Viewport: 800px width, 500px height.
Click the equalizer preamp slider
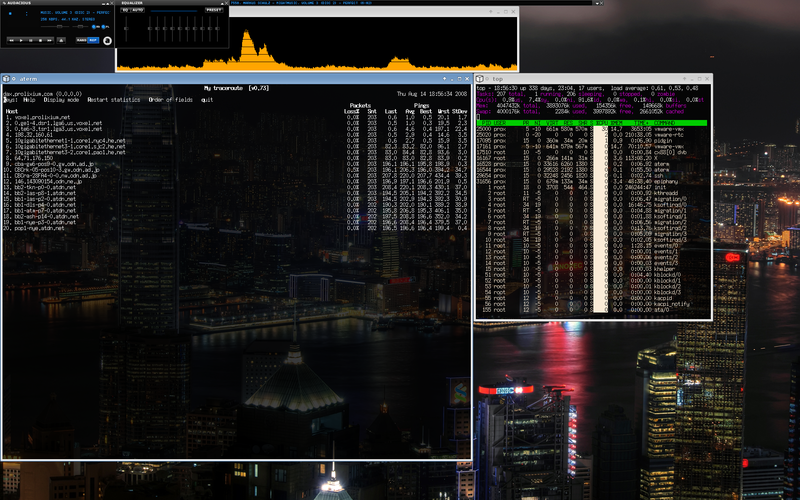(126, 29)
